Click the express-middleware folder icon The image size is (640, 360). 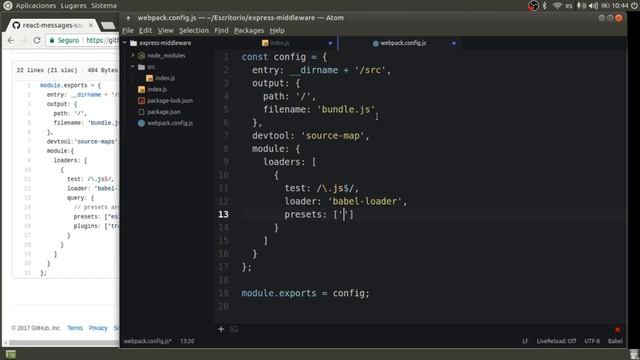pyautogui.click(x=133, y=43)
